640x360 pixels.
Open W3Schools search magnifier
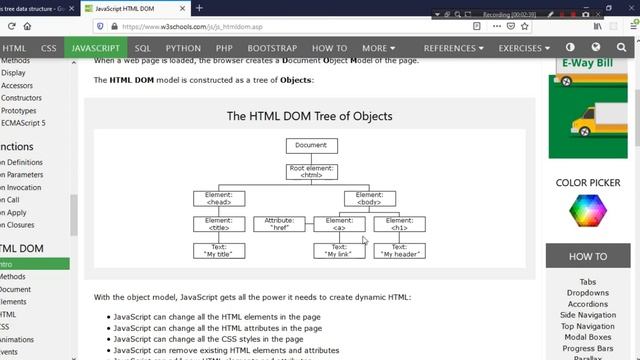point(621,48)
